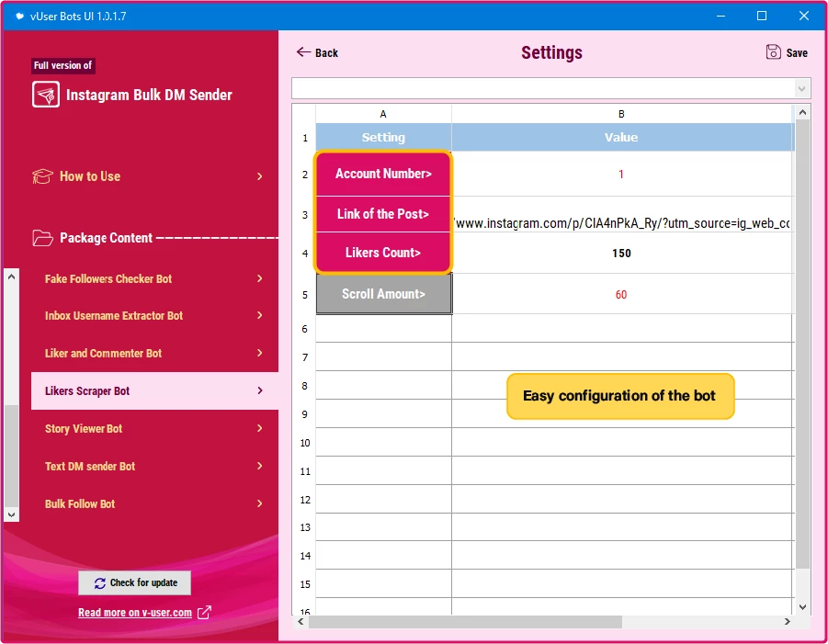Select column A header

tap(383, 114)
